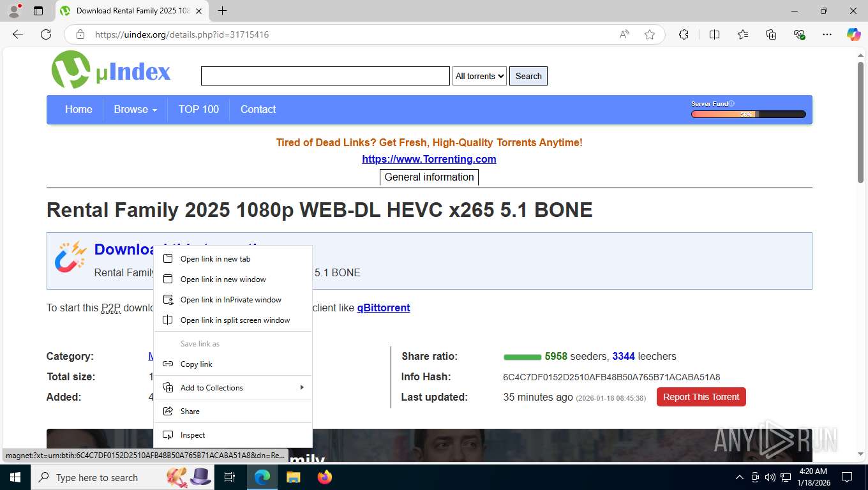This screenshot has width=868, height=490.
Task: Open the www.Torrenting.com link
Action: click(x=429, y=159)
